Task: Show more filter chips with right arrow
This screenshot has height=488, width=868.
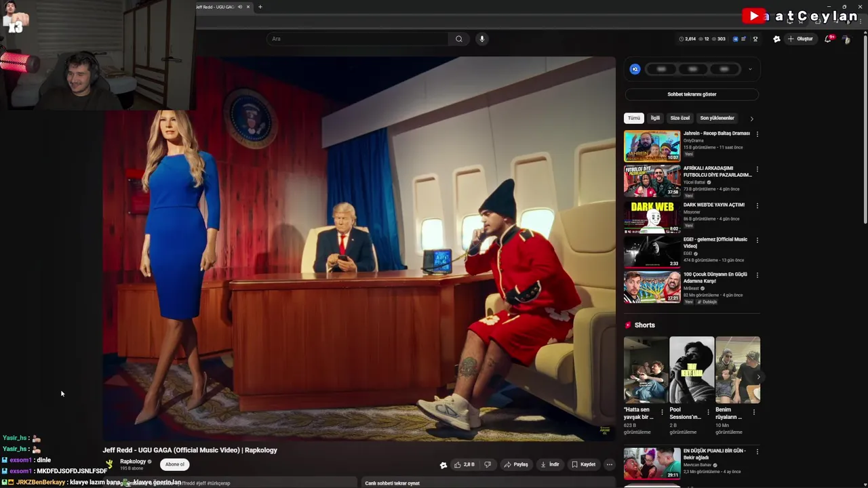Action: tap(751, 119)
